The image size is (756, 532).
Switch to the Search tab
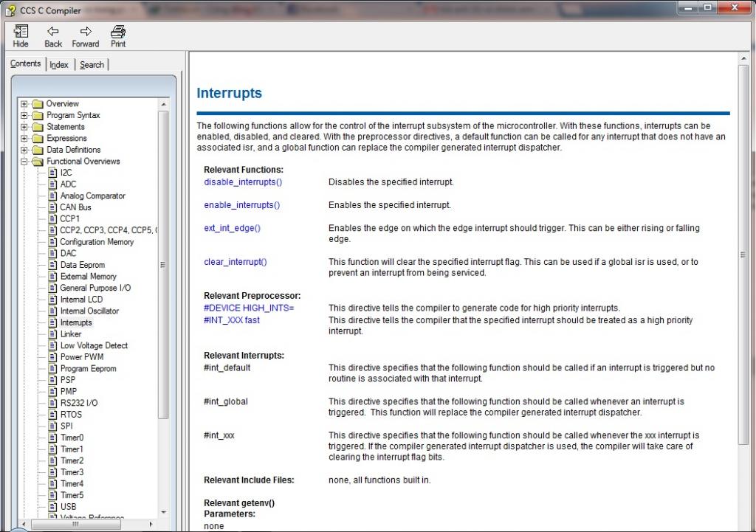[92, 65]
